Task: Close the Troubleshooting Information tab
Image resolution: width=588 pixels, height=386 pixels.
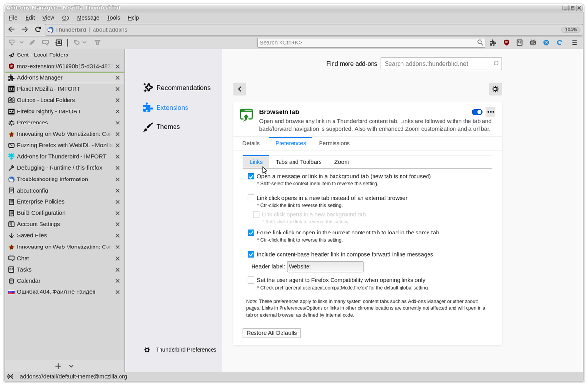Action: click(117, 179)
